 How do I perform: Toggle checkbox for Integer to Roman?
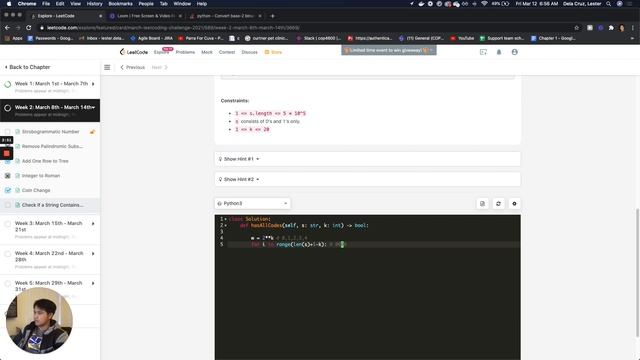tap(7, 176)
